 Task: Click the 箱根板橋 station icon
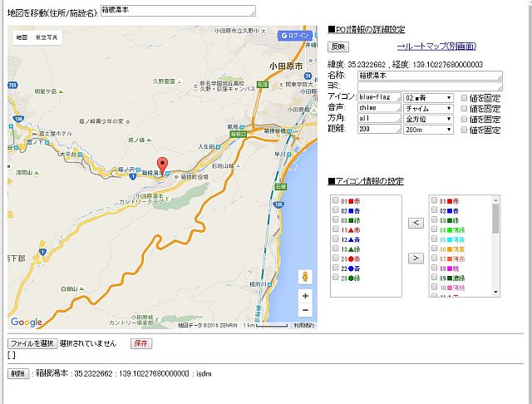pos(289,131)
